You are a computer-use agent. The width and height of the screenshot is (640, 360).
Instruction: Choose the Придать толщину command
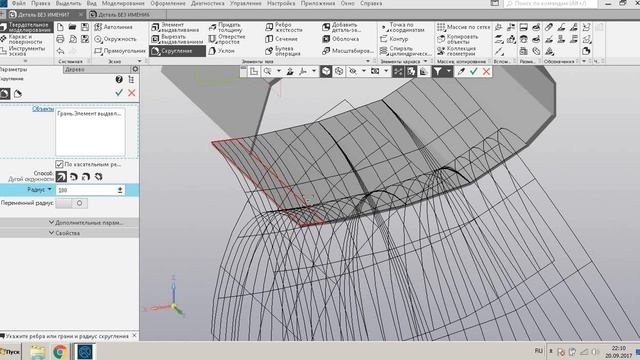[x=225, y=27]
